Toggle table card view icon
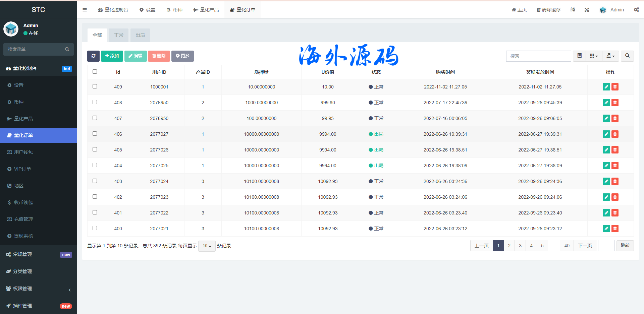 point(579,56)
